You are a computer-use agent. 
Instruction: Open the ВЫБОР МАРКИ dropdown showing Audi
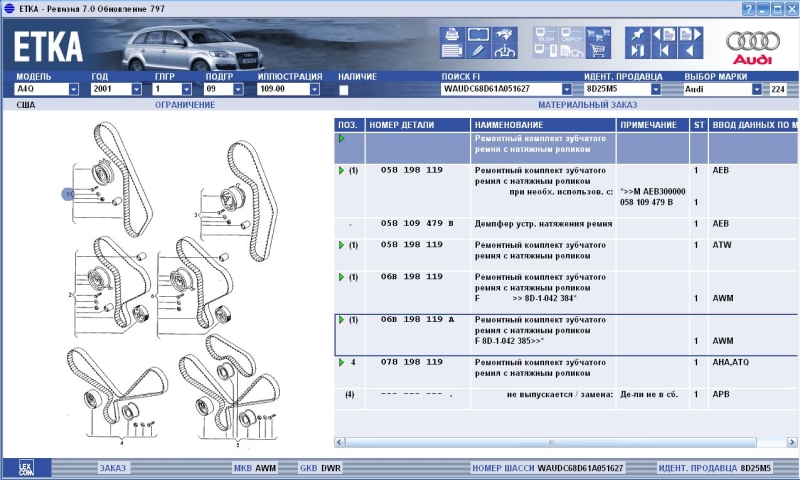757,89
